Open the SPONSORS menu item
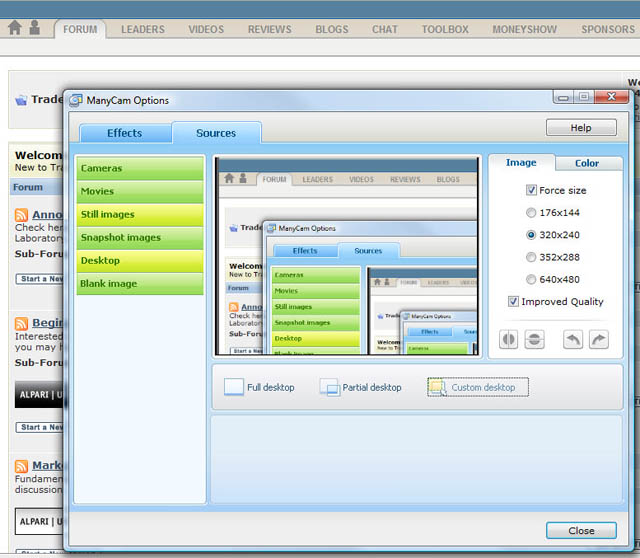 click(x=608, y=29)
